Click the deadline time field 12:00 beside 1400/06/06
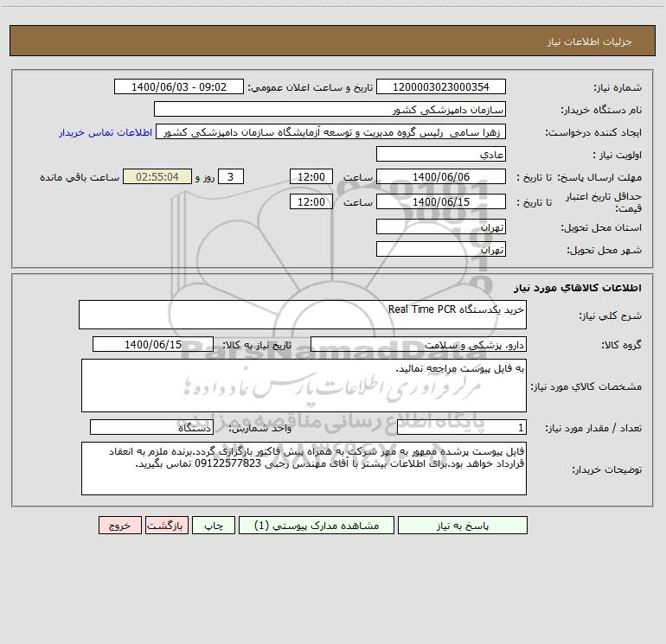Image resolution: width=666 pixels, height=644 pixels. 311,176
